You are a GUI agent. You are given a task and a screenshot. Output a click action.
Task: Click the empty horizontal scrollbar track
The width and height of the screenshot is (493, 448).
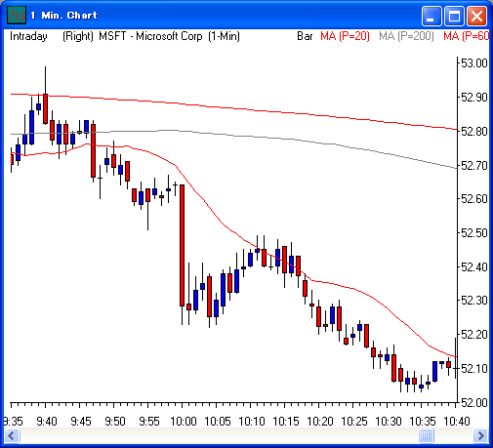point(219,435)
